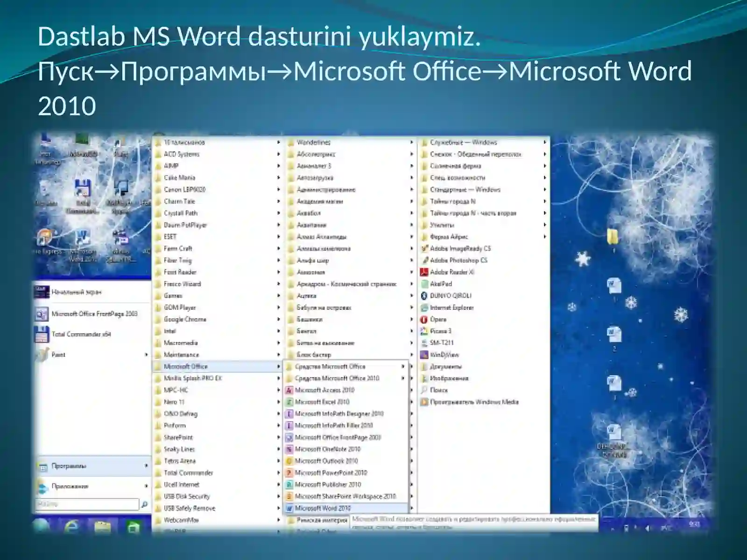
Task: Click the start menu search box
Action: click(x=87, y=504)
